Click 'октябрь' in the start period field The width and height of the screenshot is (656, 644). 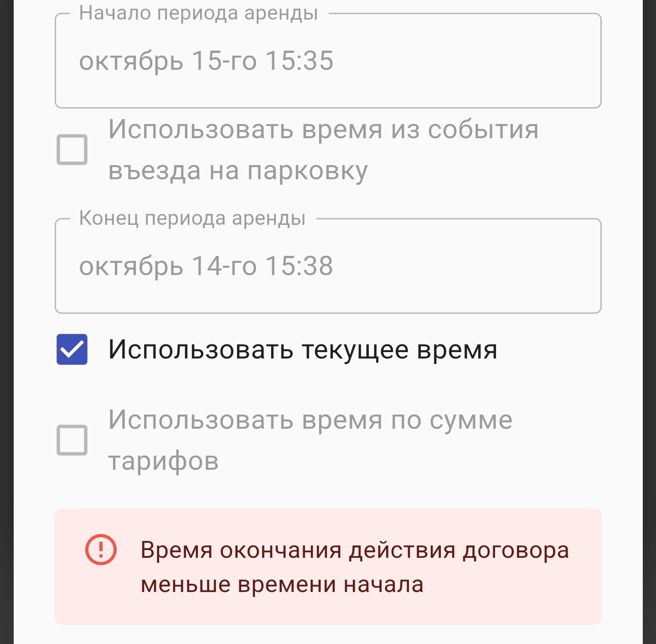(x=131, y=61)
